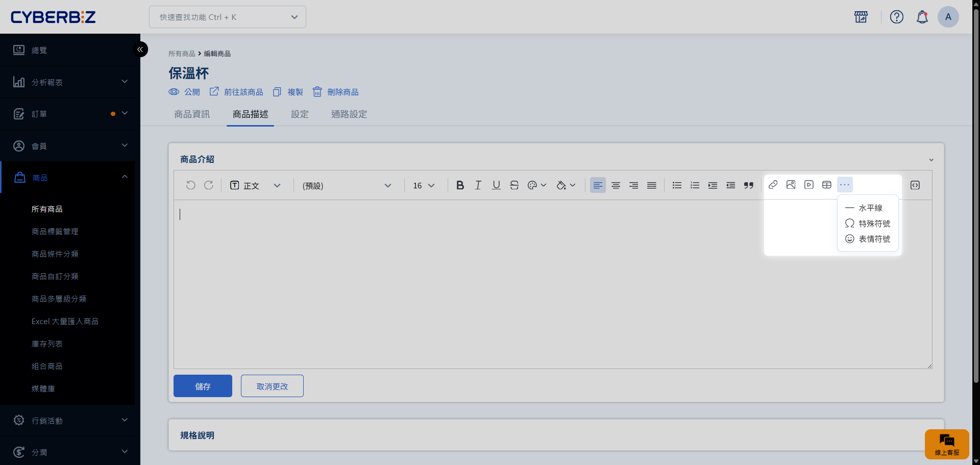Screen dimensions: 980x465
Task: Open the text color palette picker
Action: coord(536,185)
